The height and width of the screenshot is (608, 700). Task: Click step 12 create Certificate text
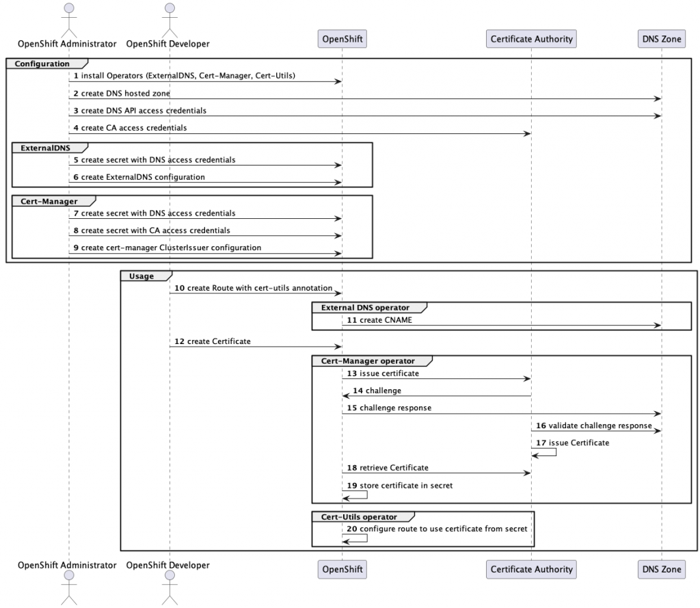coord(213,341)
